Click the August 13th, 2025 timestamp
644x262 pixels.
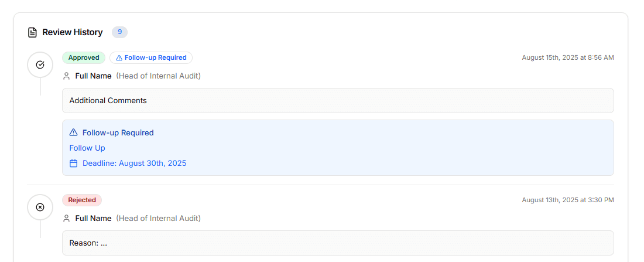568,200
